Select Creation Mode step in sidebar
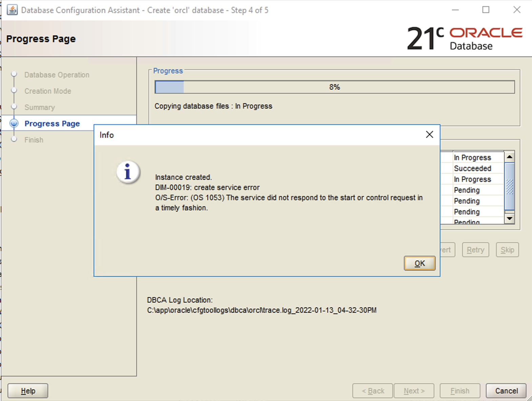Image resolution: width=532 pixels, height=401 pixels. [48, 91]
